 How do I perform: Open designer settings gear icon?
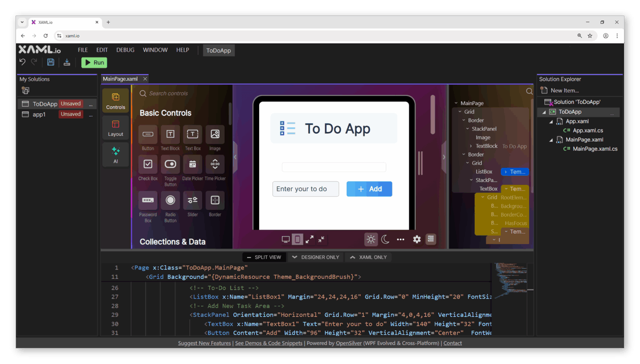click(x=417, y=239)
